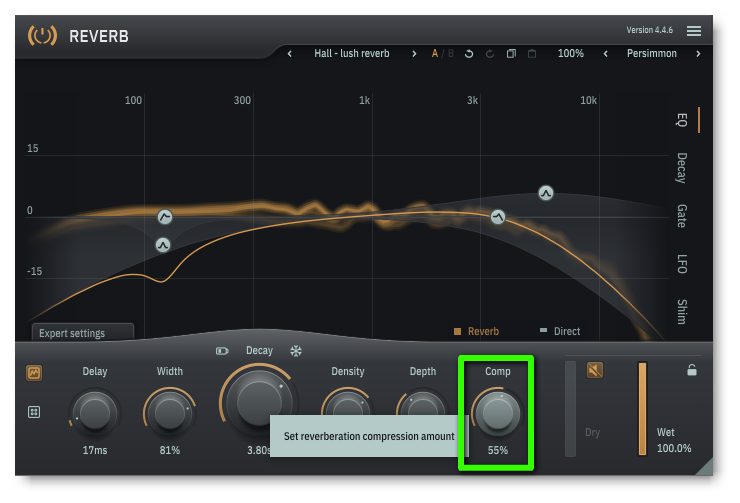Image resolution: width=740 pixels, height=503 pixels.
Task: Select the bell EQ node near 10k
Action: [546, 193]
